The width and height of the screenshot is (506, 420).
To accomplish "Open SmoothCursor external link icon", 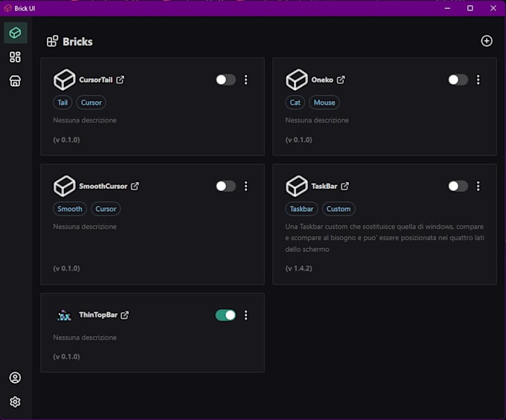I will [x=135, y=186].
